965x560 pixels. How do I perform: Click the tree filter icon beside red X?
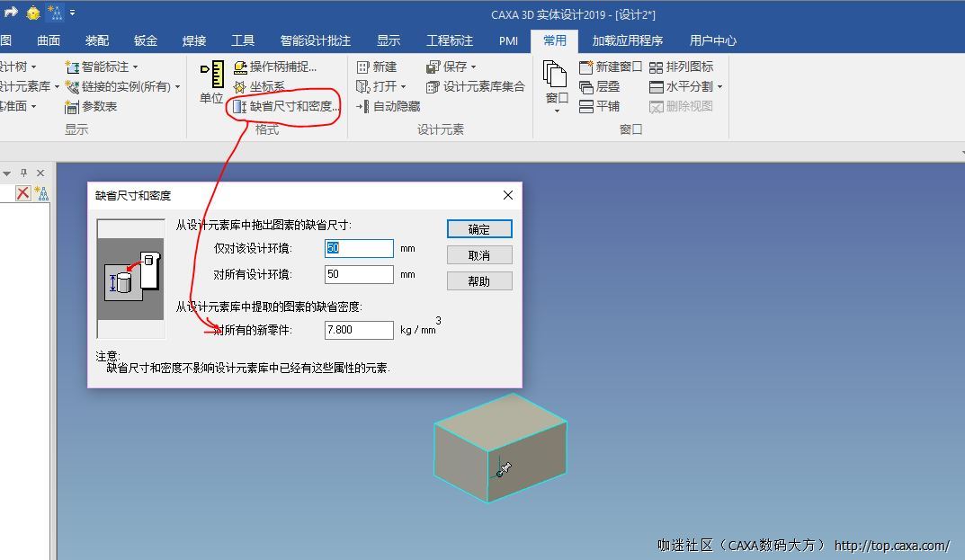click(42, 193)
